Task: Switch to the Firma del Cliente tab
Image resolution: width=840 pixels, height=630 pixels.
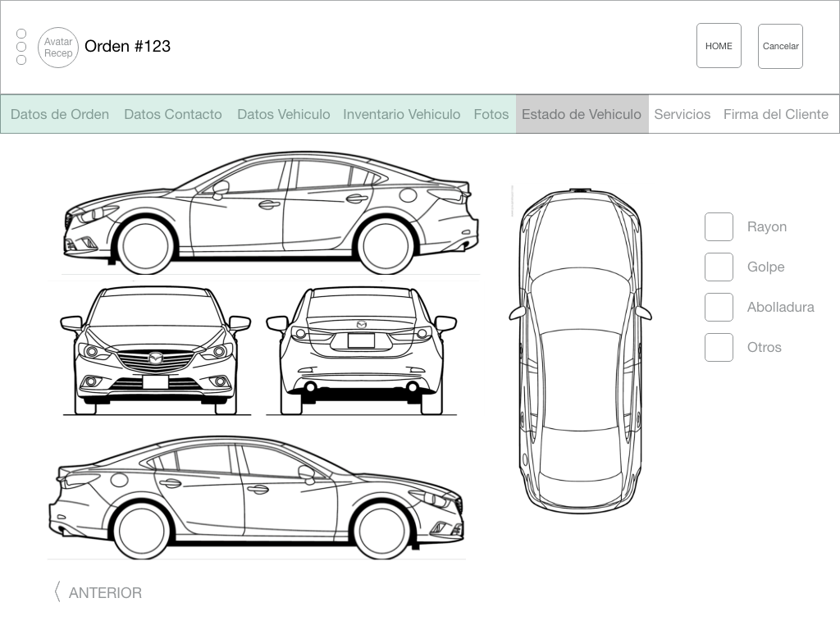Action: [776, 115]
